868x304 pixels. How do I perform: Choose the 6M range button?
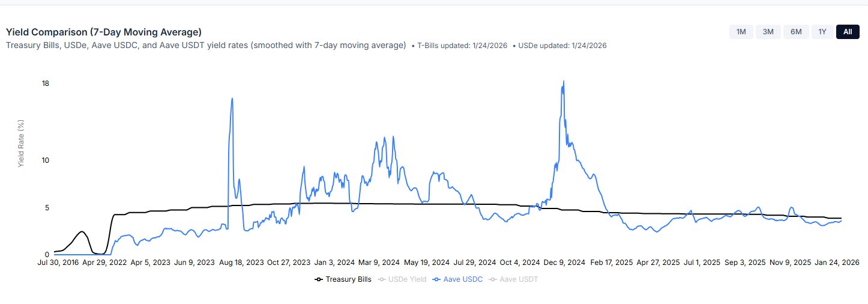pyautogui.click(x=796, y=32)
